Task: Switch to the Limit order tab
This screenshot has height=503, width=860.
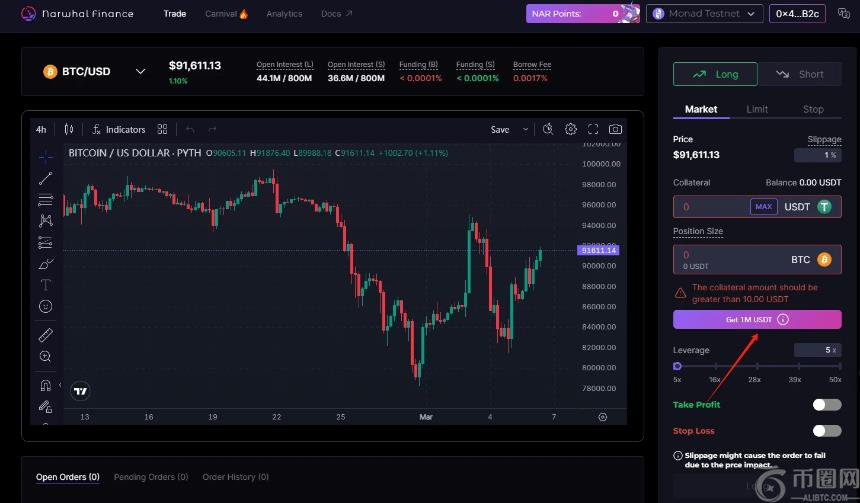Action: tap(757, 109)
